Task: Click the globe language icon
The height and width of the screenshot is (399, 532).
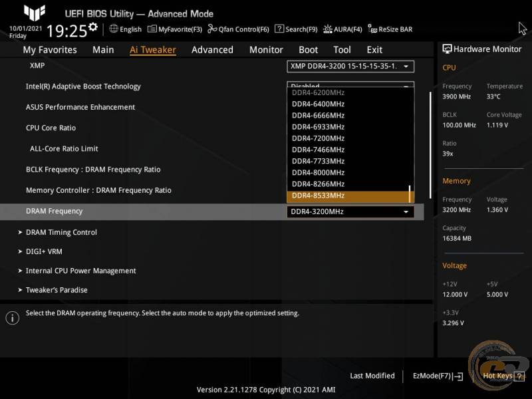Action: click(114, 29)
